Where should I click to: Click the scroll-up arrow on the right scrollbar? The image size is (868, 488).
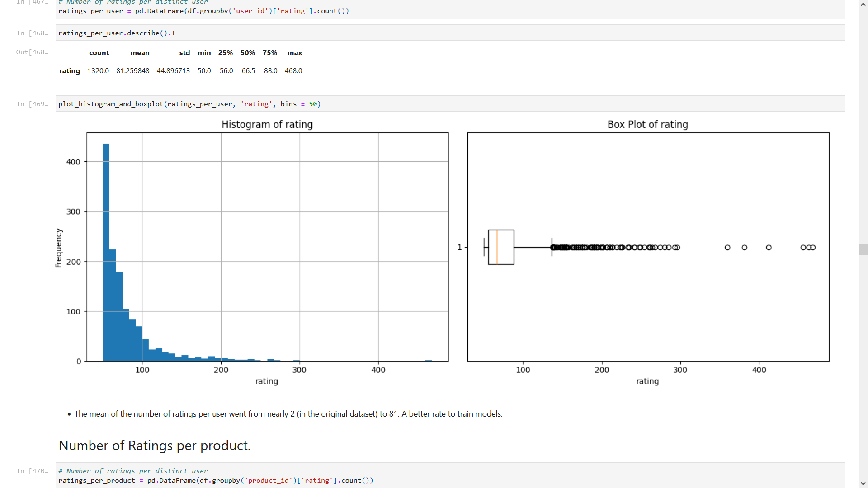pyautogui.click(x=863, y=5)
